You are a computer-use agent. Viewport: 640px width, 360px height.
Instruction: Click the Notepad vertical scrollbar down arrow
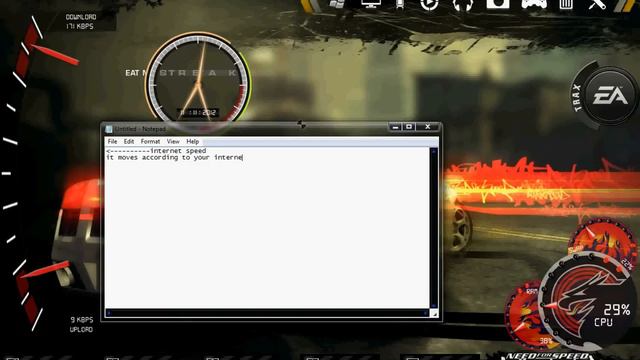(434, 305)
